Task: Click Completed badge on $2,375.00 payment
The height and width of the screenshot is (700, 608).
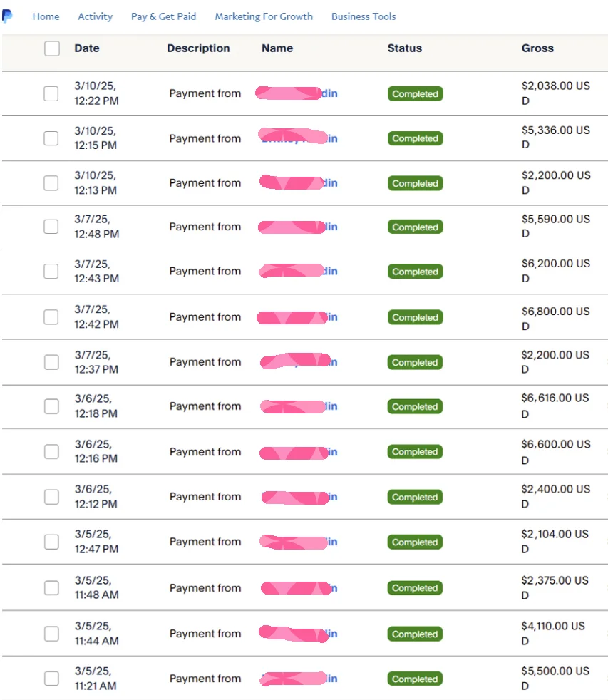Action: pos(415,588)
